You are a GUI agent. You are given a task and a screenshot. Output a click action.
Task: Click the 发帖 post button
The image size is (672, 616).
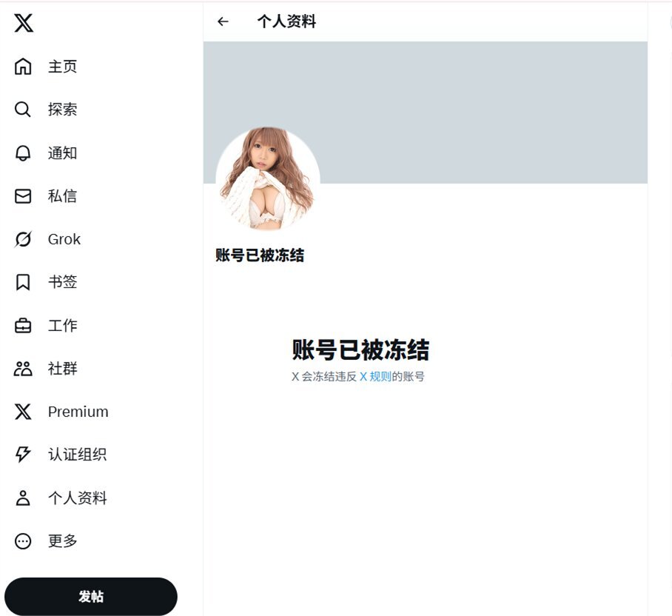(x=91, y=596)
